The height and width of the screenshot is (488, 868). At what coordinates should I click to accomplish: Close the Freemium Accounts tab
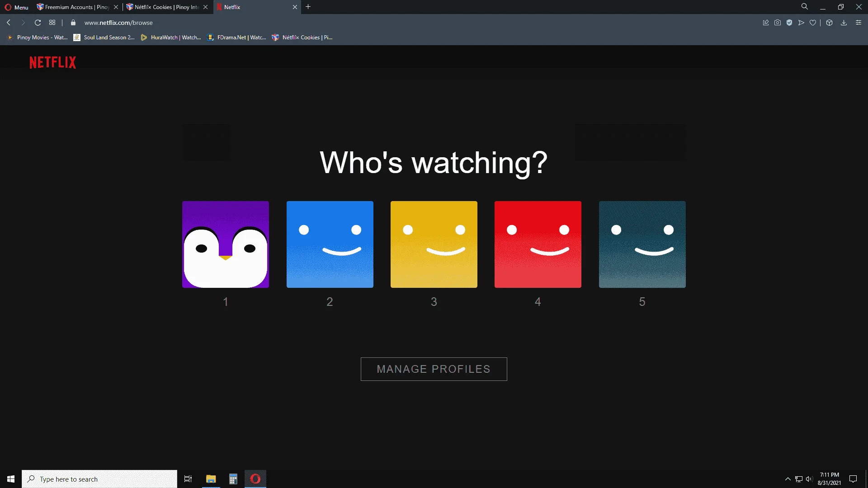116,7
